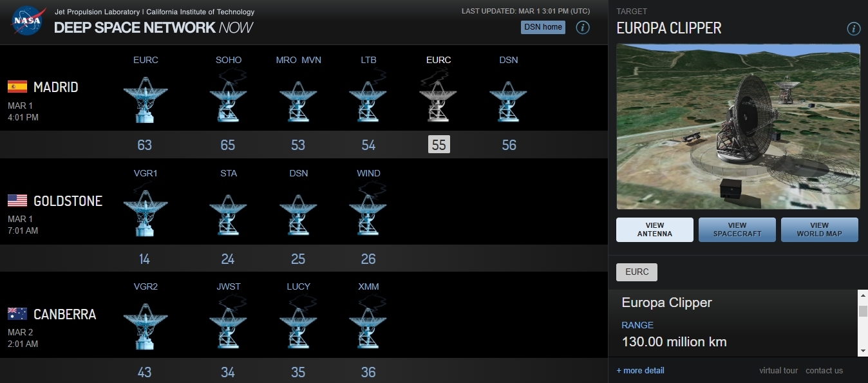Click EURC label above dish 63
Screen dimensions: 868x383
pyautogui.click(x=146, y=60)
